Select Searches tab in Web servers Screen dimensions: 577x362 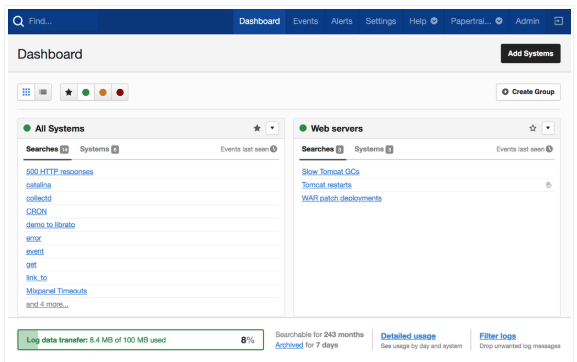[322, 149]
